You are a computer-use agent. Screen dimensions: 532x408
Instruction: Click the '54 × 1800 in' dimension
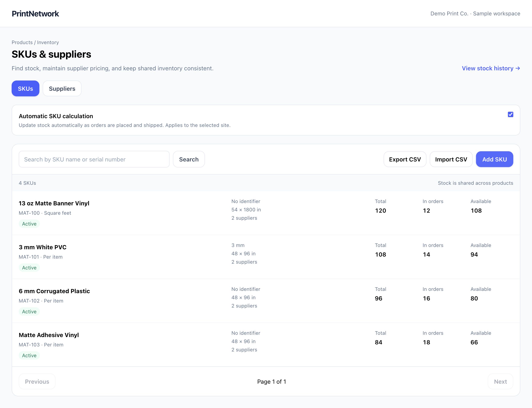tap(246, 210)
